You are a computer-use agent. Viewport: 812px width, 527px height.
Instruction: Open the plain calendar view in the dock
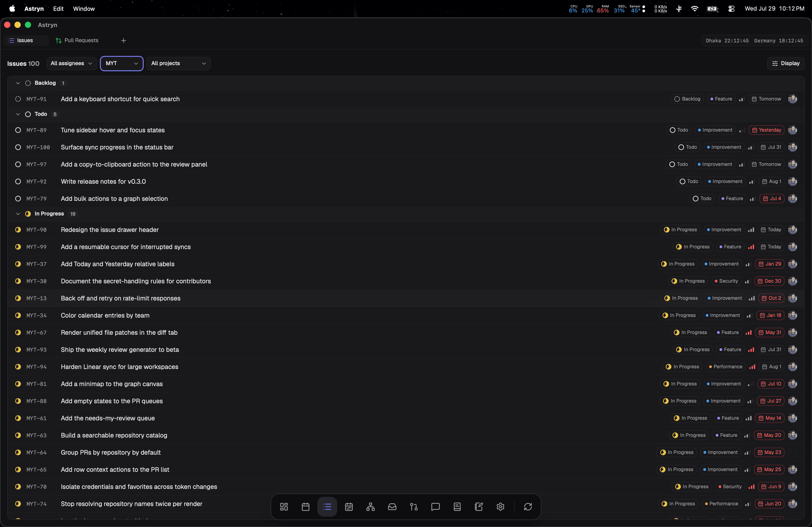click(305, 506)
